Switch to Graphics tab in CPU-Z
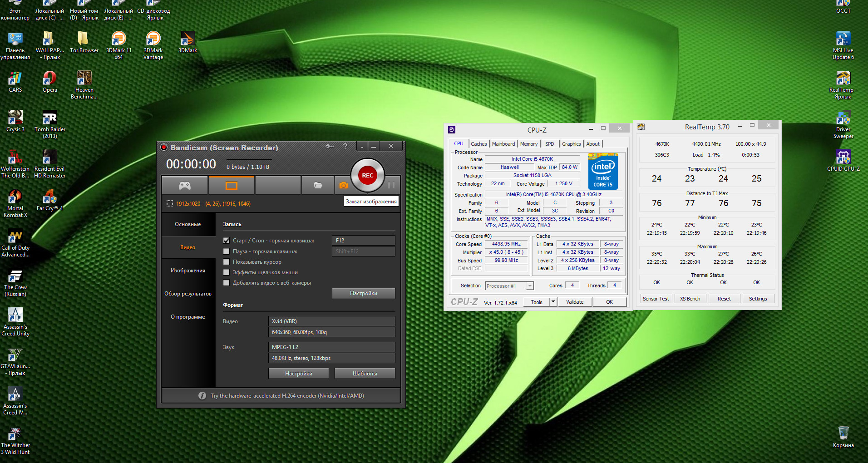The height and width of the screenshot is (463, 868). pyautogui.click(x=571, y=144)
